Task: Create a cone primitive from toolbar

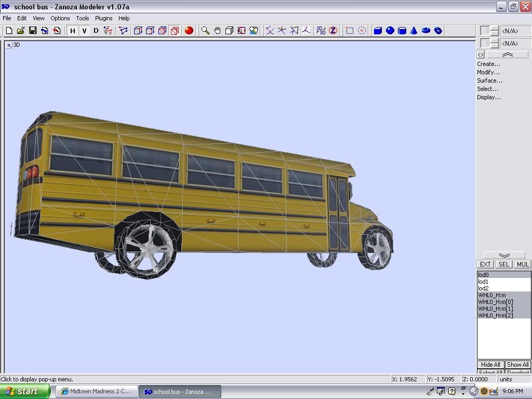Action: click(414, 31)
